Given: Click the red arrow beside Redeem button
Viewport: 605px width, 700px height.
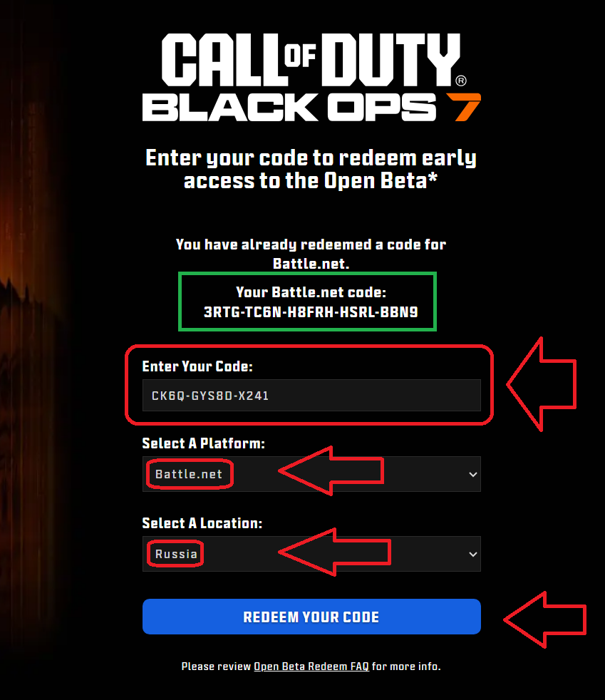Looking at the screenshot, I should 544,619.
